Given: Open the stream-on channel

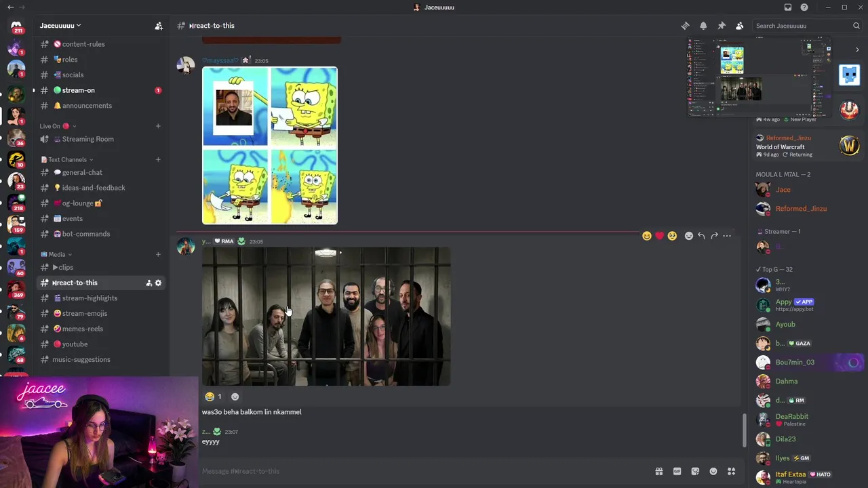Looking at the screenshot, I should click(100, 90).
